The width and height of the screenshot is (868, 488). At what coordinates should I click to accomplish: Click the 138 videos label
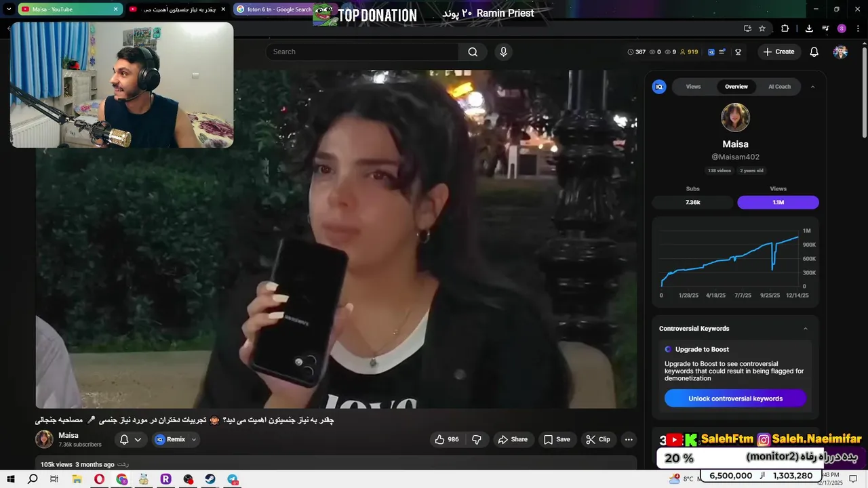coord(719,171)
